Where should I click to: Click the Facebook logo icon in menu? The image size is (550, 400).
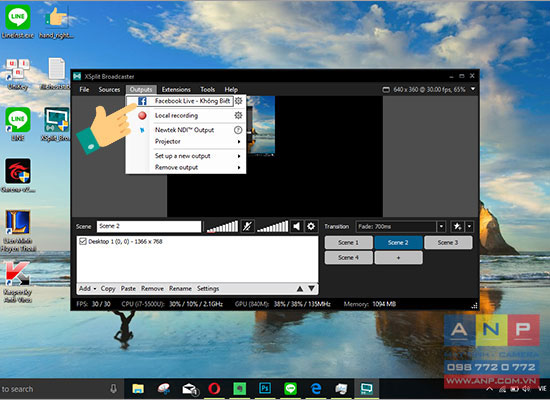[x=142, y=101]
